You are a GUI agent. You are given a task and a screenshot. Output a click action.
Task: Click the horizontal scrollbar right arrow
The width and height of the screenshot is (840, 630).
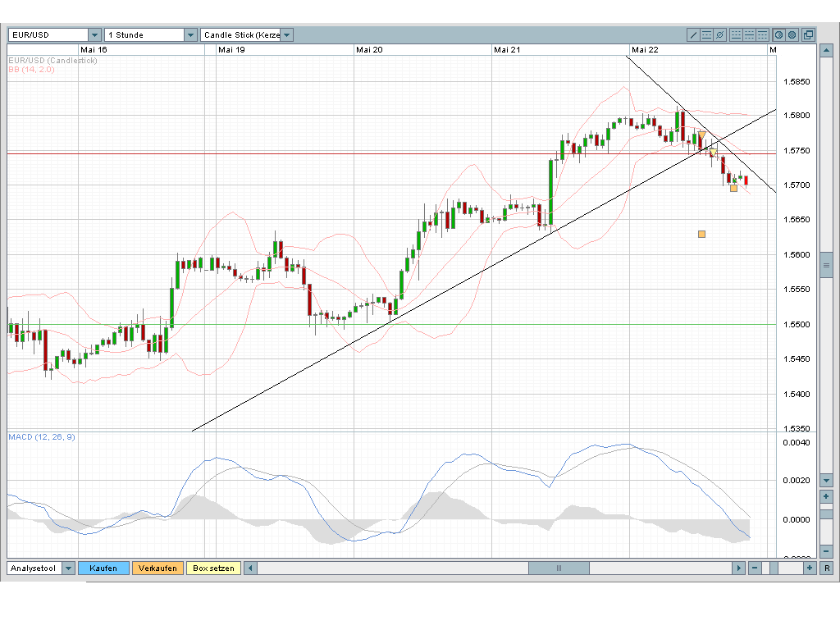pyautogui.click(x=739, y=568)
